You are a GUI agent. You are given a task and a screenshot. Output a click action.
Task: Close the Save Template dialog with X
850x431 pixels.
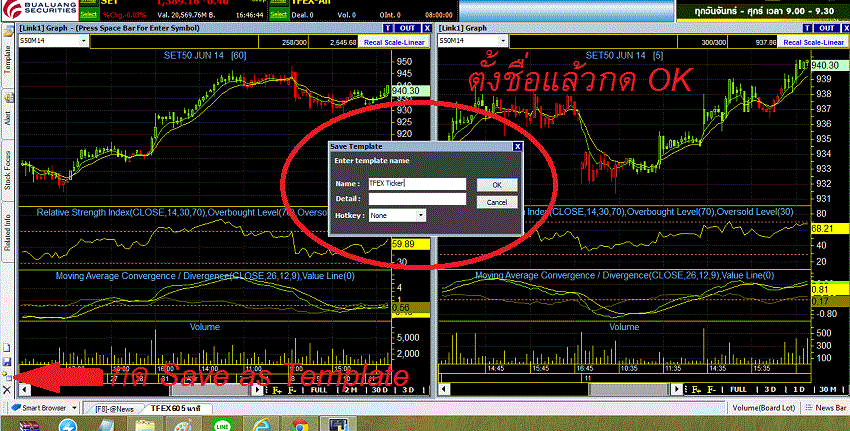517,146
